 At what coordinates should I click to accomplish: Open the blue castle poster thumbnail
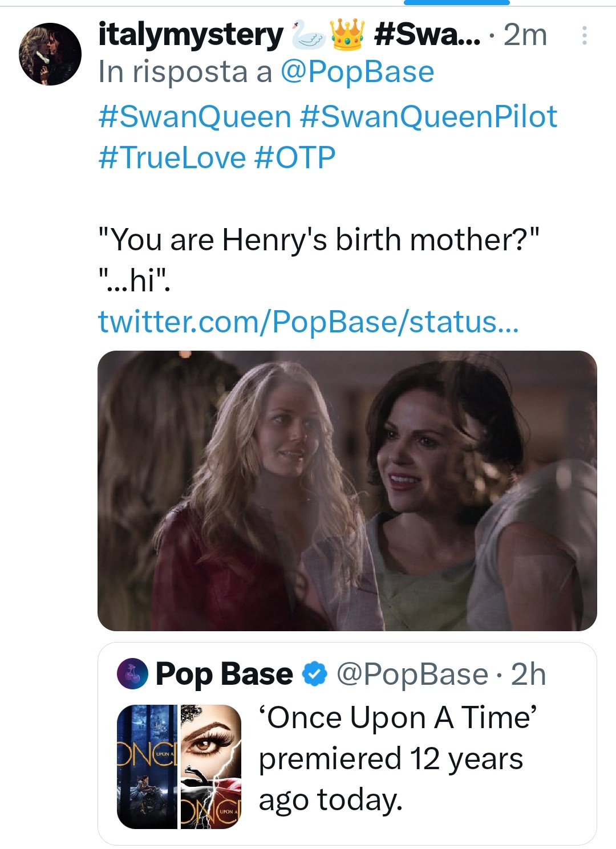(148, 766)
